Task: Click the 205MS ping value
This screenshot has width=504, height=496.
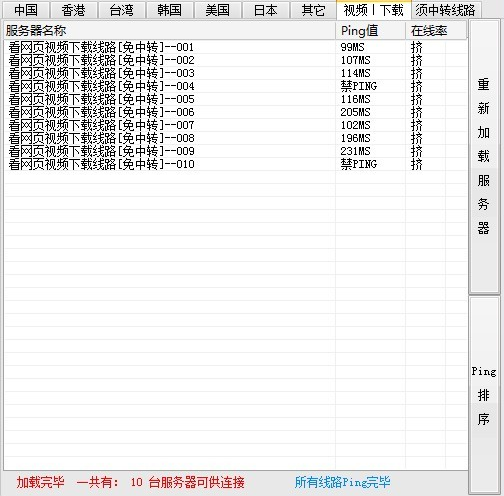Action: tap(355, 112)
